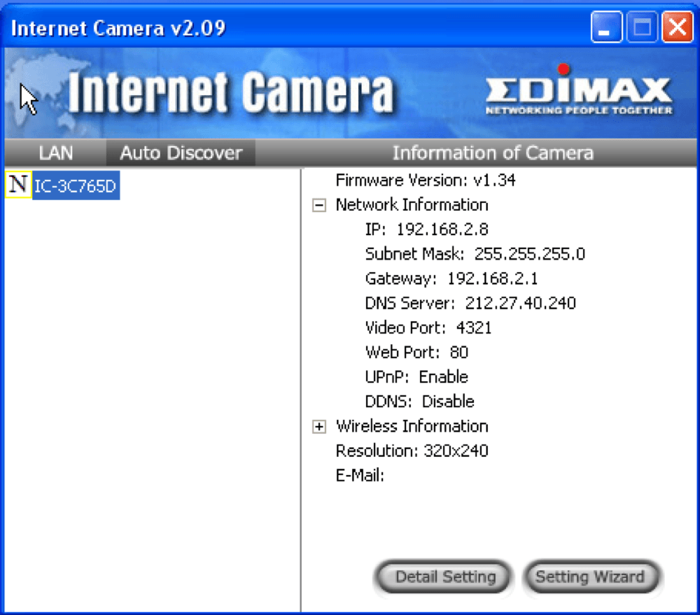Open Detail Setting for the camera

[444, 577]
